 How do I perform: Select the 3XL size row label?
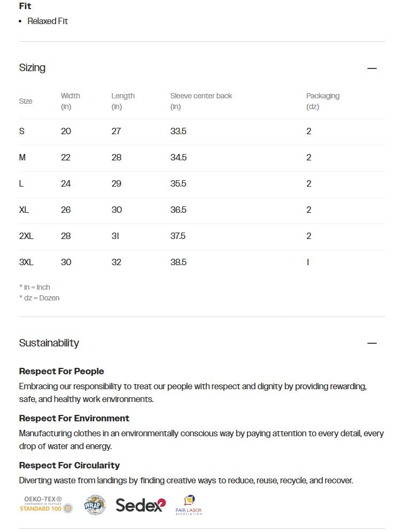(x=26, y=263)
